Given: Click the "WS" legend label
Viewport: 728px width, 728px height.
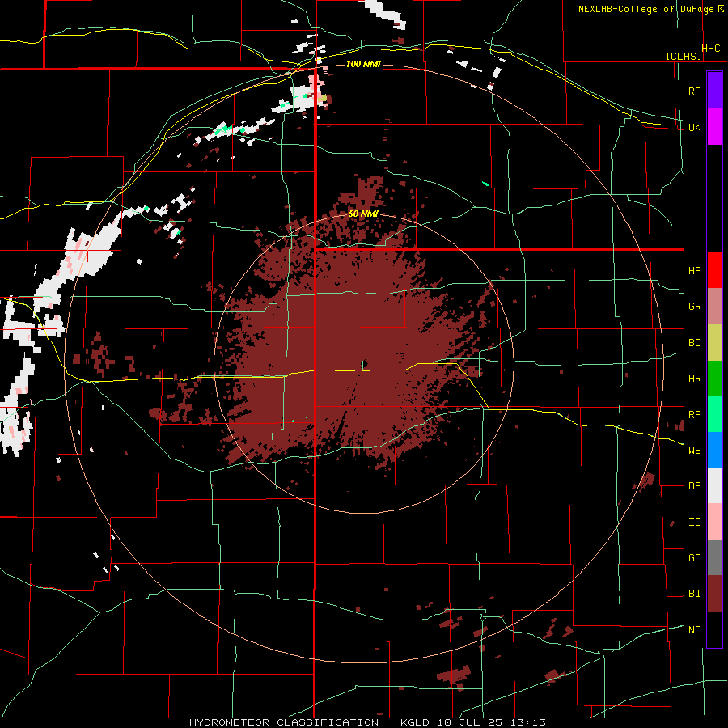Looking at the screenshot, I should click(x=694, y=451).
